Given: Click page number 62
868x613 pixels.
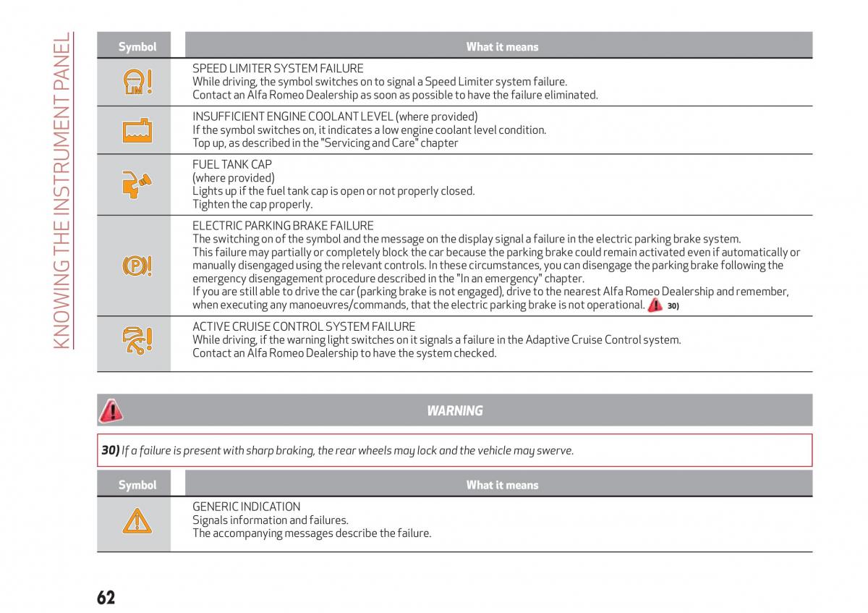Looking at the screenshot, I should point(106,598).
